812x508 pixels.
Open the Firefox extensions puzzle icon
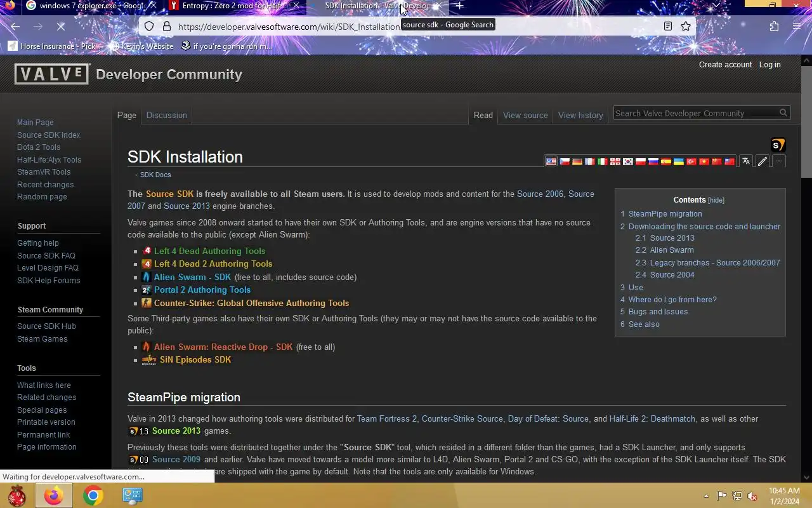(774, 26)
